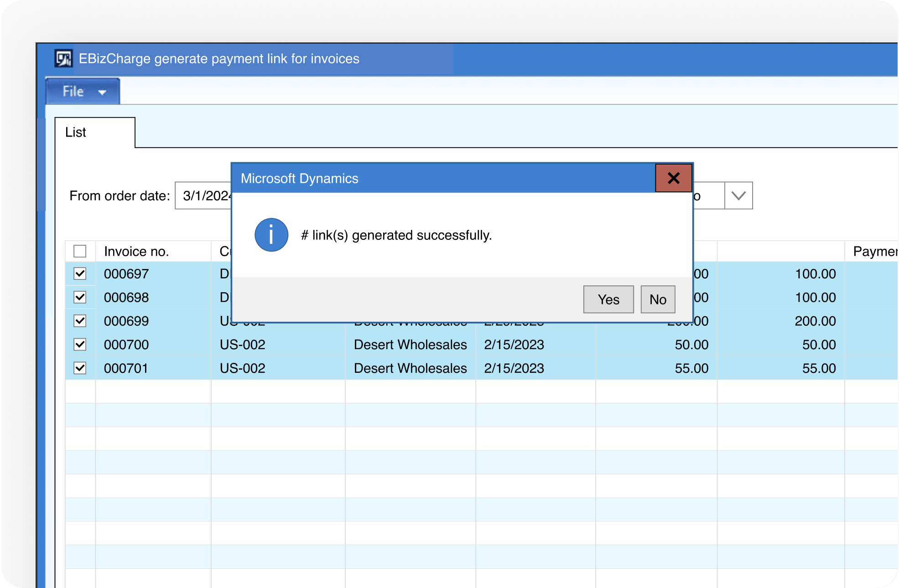Click the first 50.00 amount in row 000700
The image size is (899, 588).
coord(691,345)
